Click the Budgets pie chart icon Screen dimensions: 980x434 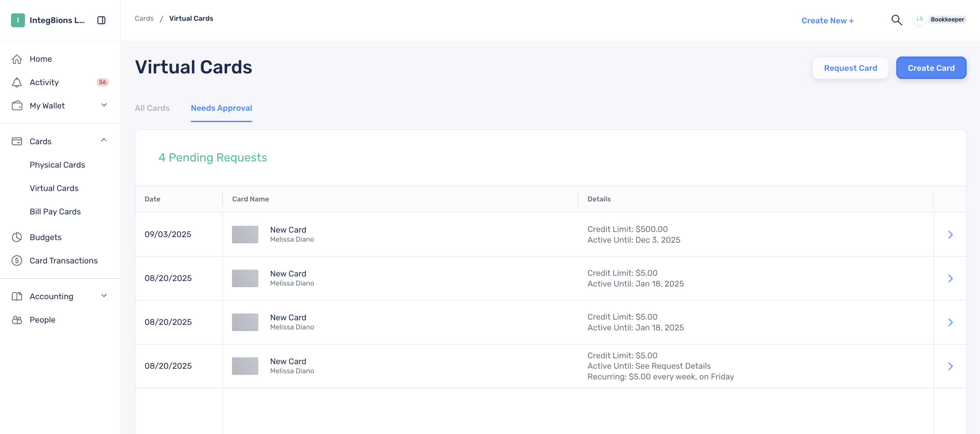pyautogui.click(x=17, y=237)
